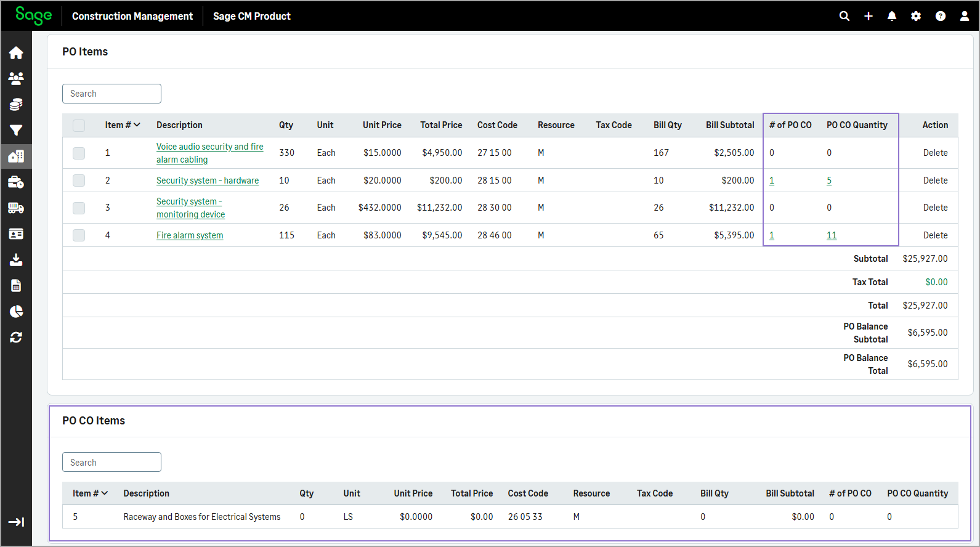980x547 pixels.
Task: Open Construction Management menu
Action: [x=132, y=16]
